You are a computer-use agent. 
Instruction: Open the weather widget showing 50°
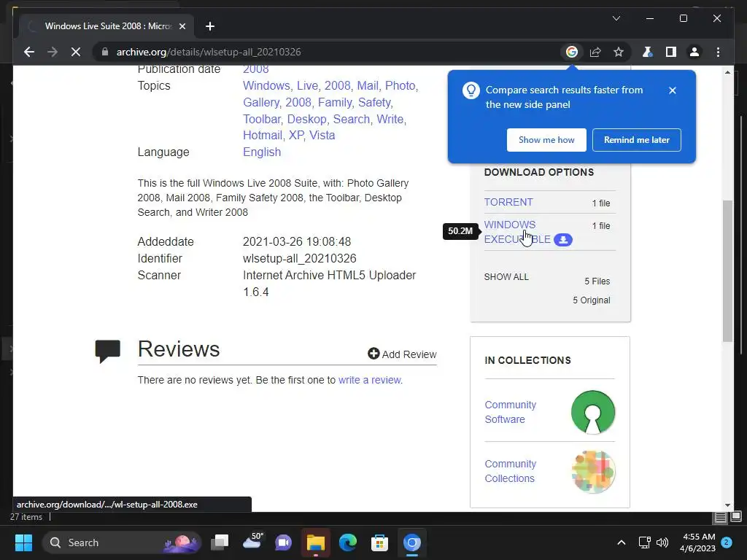click(x=252, y=542)
